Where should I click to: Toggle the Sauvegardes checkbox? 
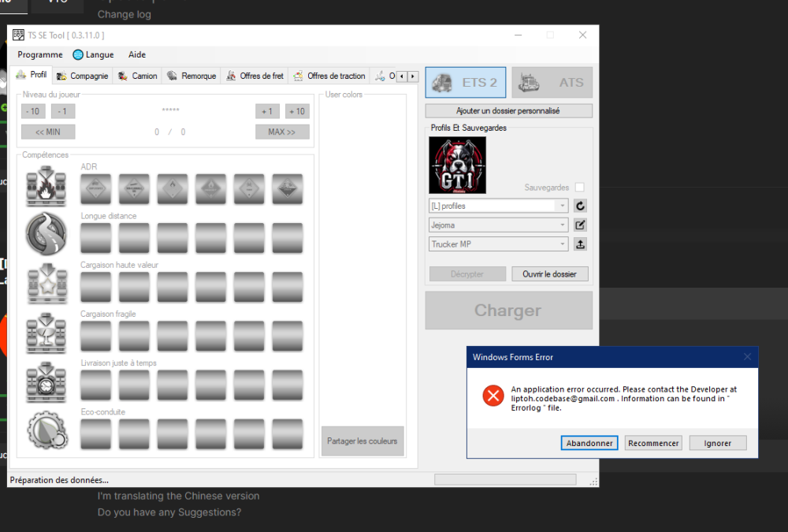[580, 188]
